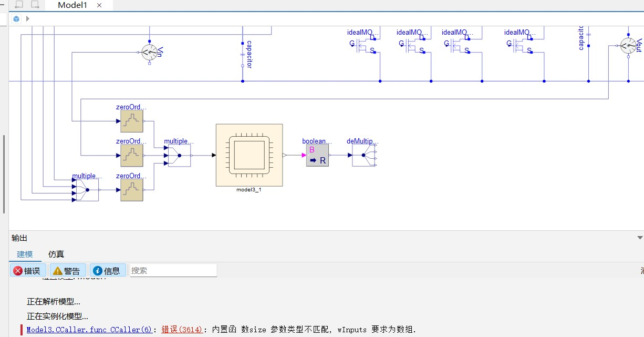The image size is (644, 337).
Task: Open the 错误(3614) error link
Action: pyautogui.click(x=182, y=330)
